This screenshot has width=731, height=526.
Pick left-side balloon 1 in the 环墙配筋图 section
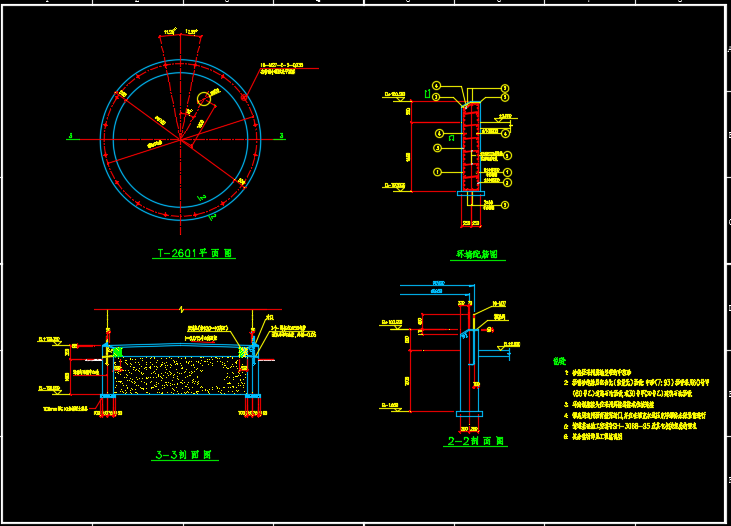(437, 172)
